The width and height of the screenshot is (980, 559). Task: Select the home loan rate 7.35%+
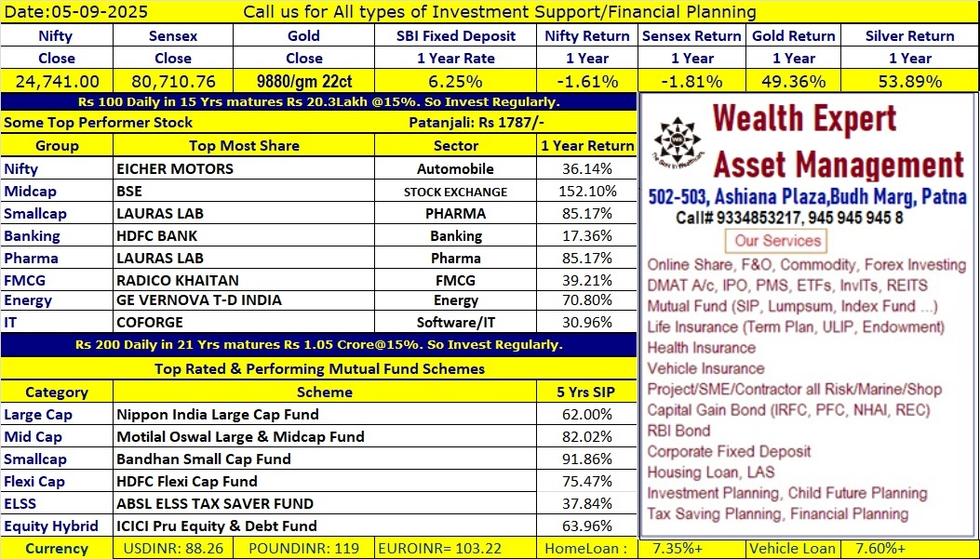tap(678, 549)
